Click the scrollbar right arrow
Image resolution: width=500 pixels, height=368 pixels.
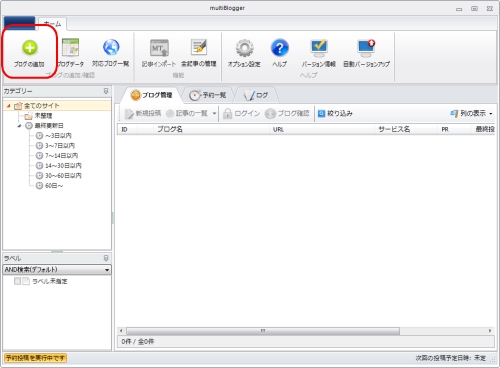coord(490,331)
